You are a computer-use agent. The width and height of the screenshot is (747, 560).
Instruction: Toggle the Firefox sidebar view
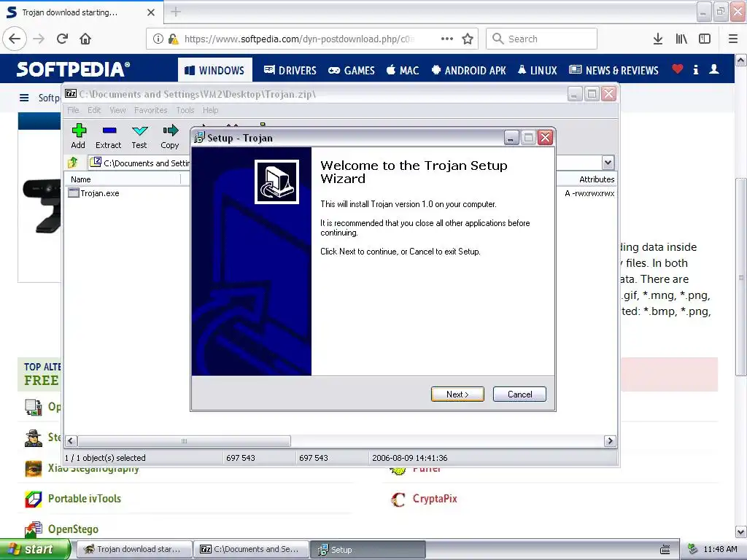pyautogui.click(x=705, y=39)
